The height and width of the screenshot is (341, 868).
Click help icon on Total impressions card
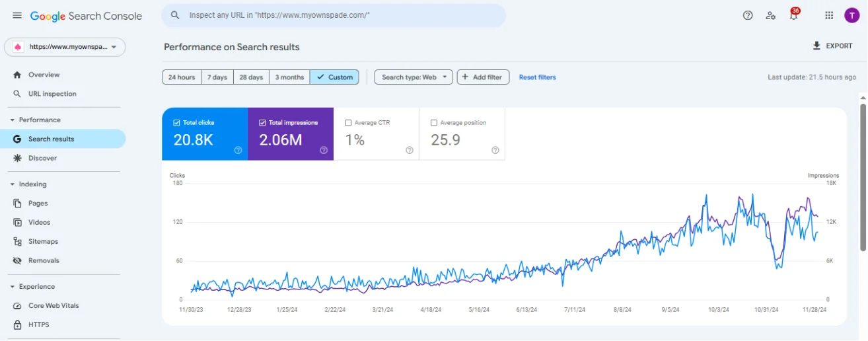click(324, 150)
